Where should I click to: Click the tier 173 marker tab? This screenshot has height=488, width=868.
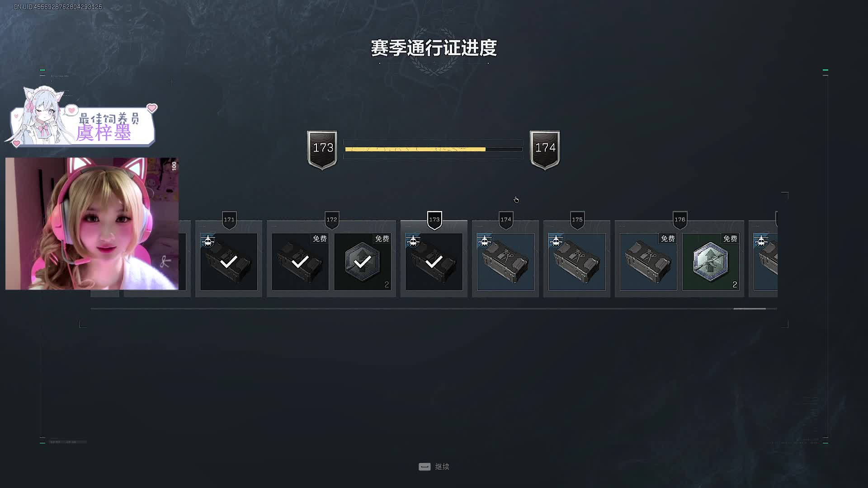434,220
